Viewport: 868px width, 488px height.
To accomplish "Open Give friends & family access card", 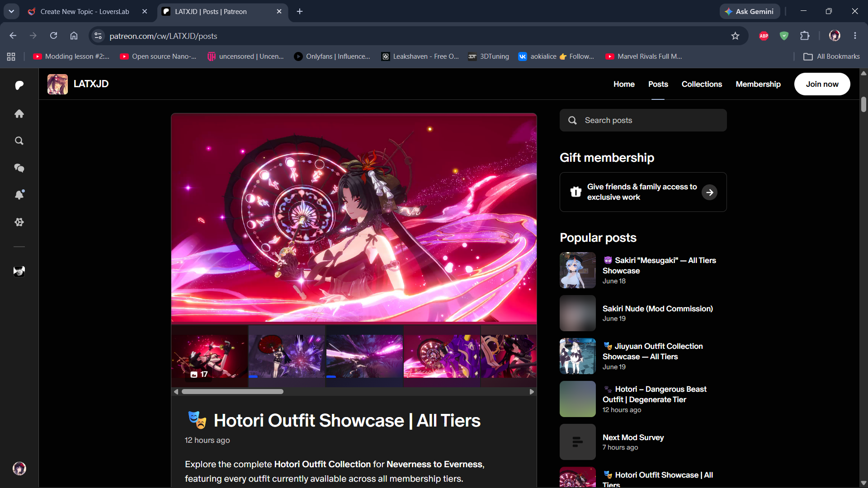I will [x=643, y=192].
